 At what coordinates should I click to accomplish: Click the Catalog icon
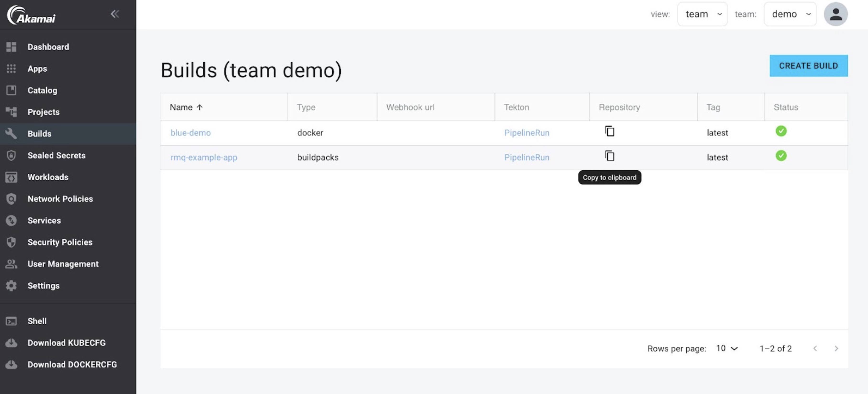pos(11,90)
